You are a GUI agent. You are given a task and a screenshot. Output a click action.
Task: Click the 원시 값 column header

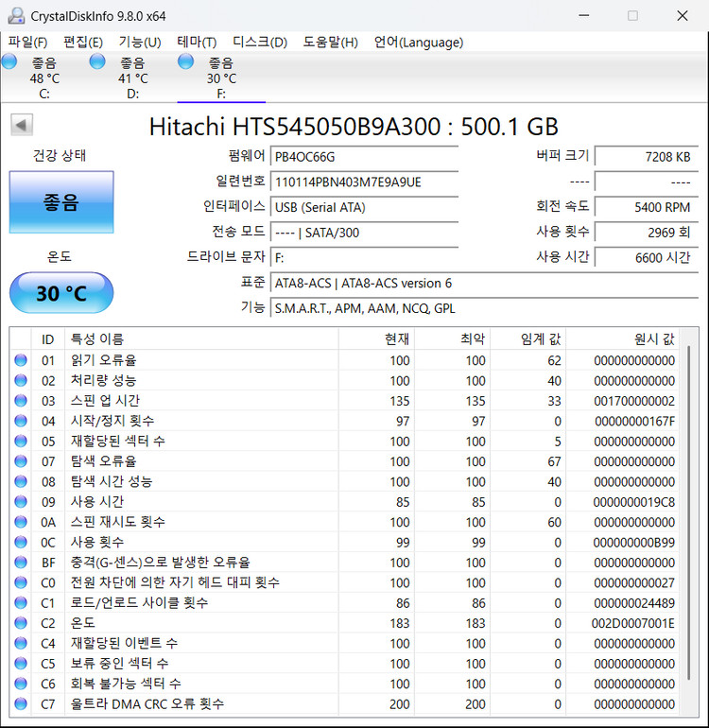tap(622, 338)
